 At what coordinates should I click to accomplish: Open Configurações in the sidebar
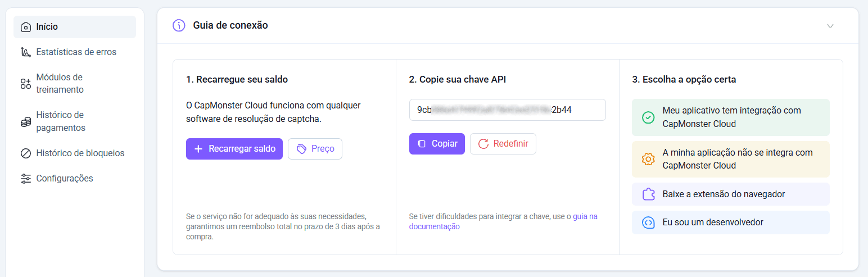click(x=75, y=179)
